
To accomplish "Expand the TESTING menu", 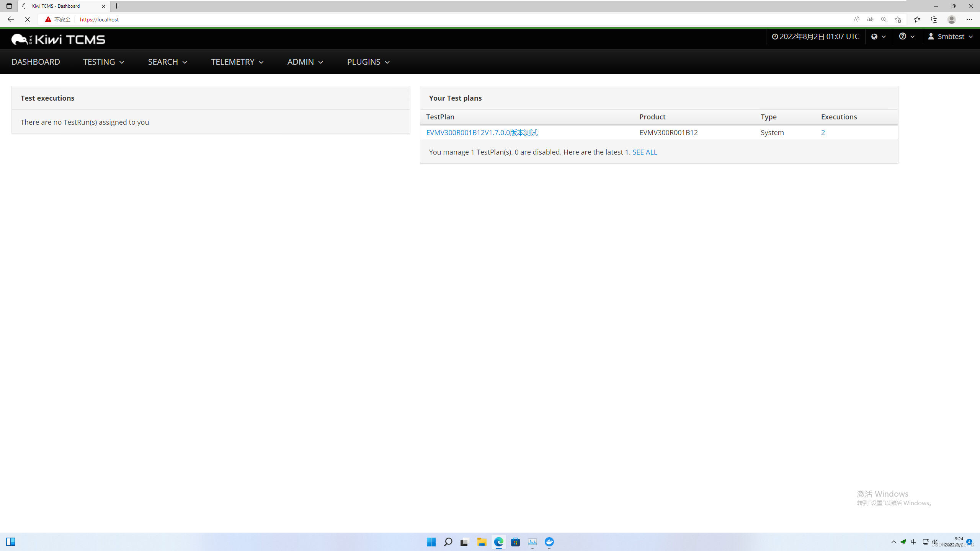I will (103, 62).
